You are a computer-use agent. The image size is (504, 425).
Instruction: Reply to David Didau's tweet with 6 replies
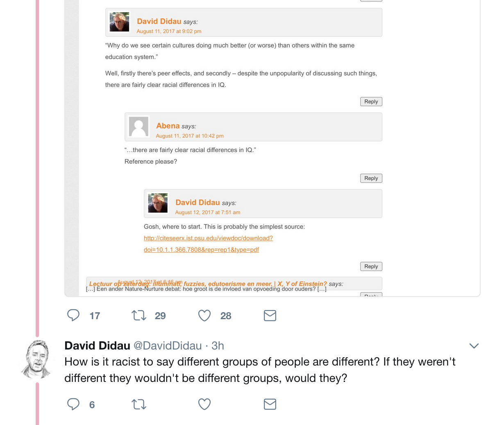click(73, 404)
